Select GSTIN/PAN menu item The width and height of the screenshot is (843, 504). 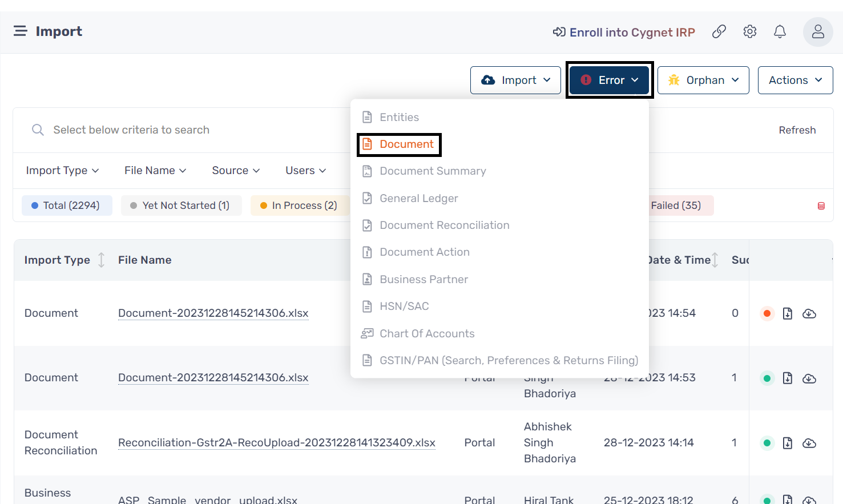499,360
